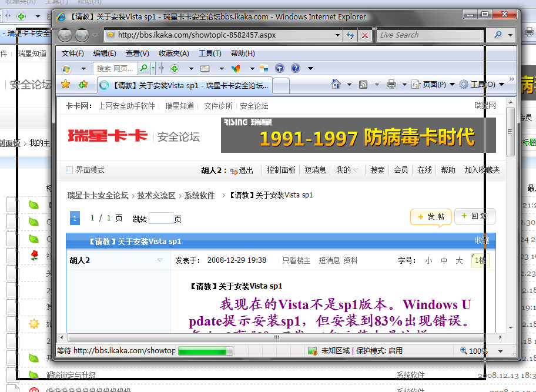Click the 1991-1997 防病毒卡时代 banner

[x=359, y=135]
